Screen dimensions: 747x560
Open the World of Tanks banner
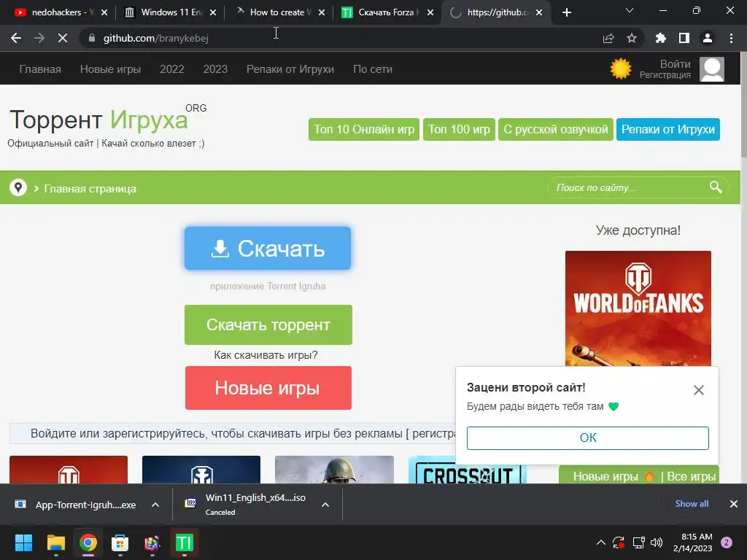pos(638,308)
